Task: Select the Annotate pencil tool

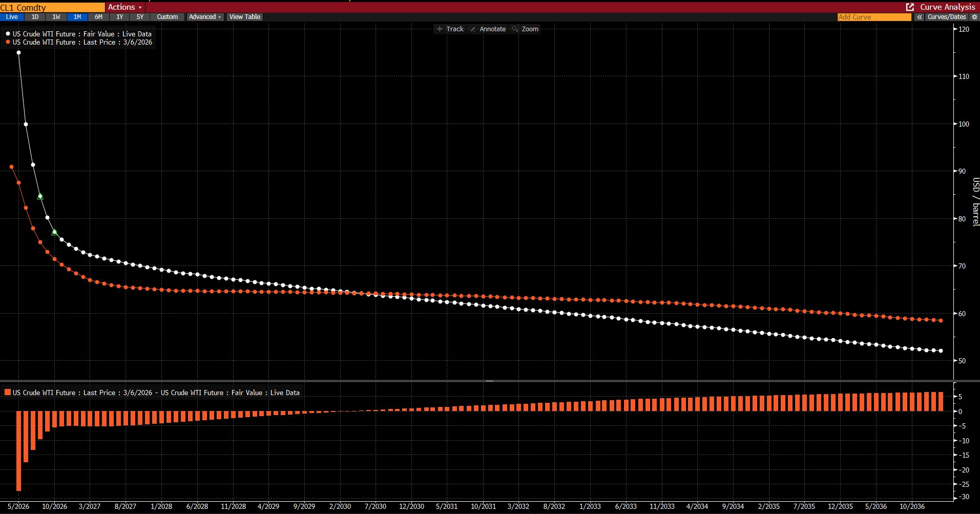Action: [488, 29]
